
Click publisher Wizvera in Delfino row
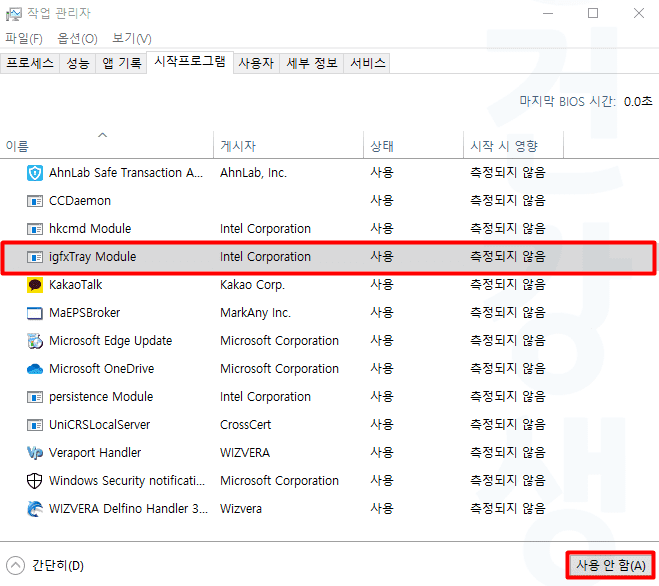tap(241, 509)
